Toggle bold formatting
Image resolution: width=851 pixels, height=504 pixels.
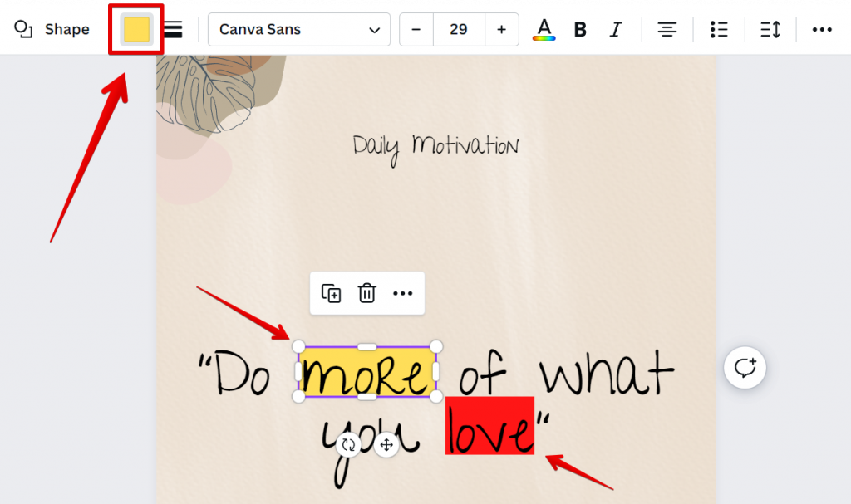coord(579,29)
